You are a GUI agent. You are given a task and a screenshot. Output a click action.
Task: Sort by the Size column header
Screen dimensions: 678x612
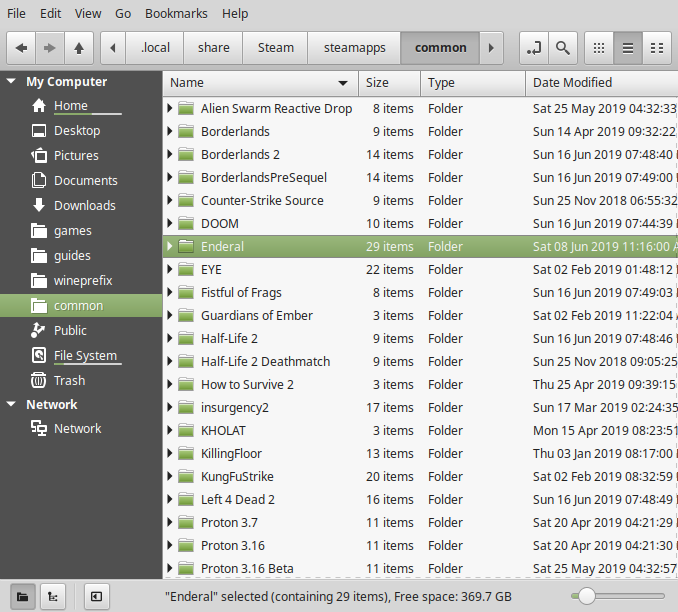[389, 83]
